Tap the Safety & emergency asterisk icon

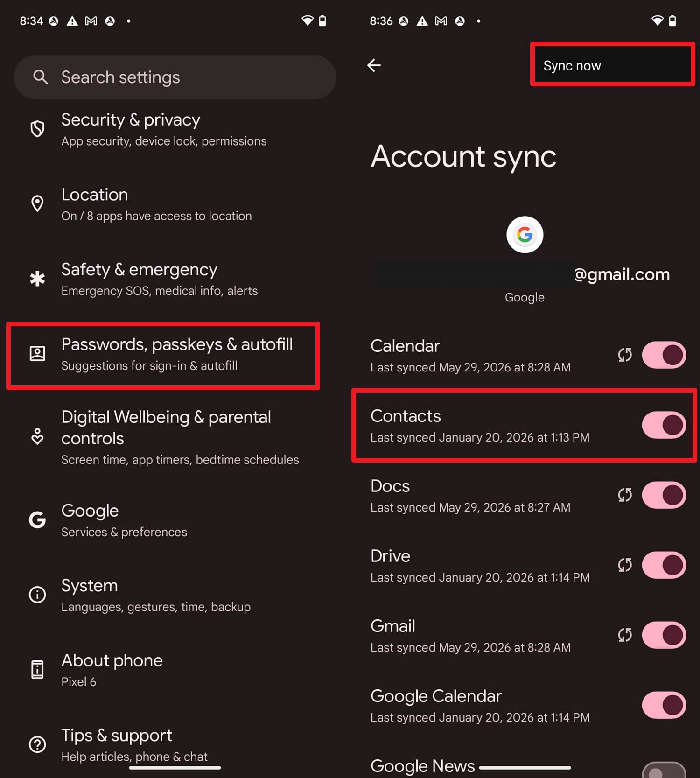[37, 279]
